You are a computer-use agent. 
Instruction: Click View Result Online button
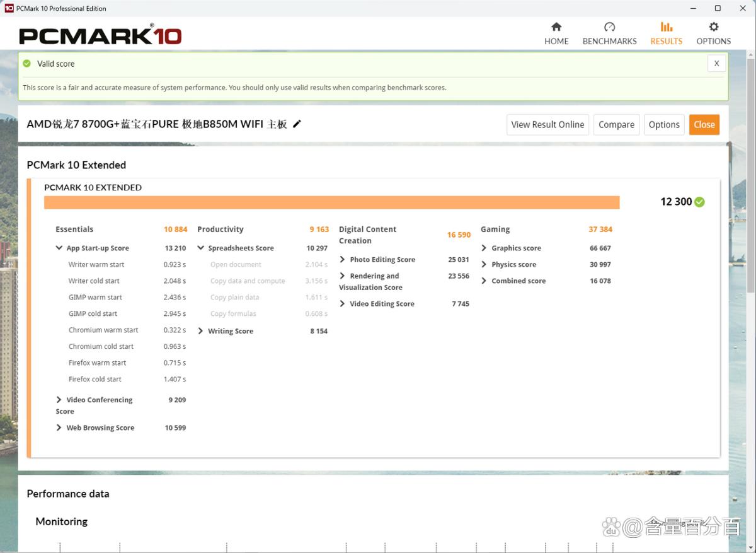pyautogui.click(x=547, y=125)
